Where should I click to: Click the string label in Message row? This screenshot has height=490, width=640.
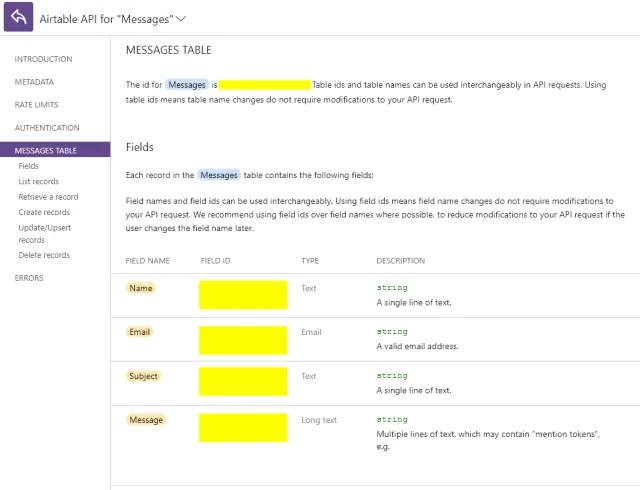392,419
